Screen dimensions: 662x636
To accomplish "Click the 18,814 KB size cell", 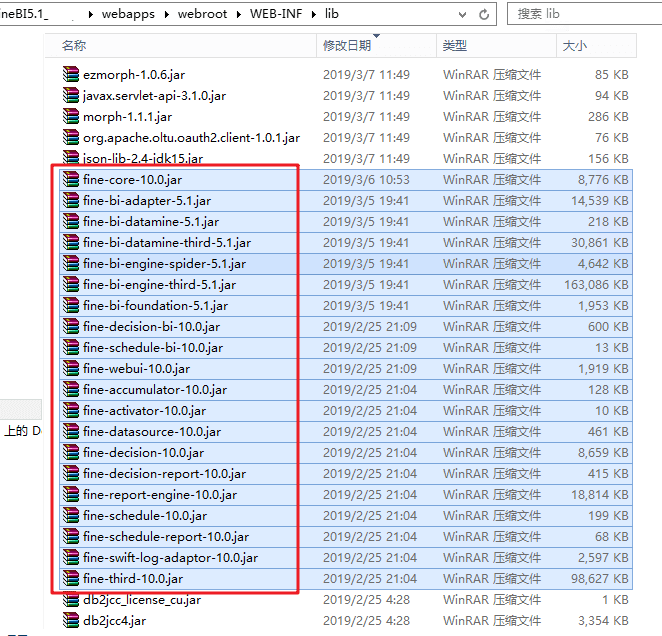I will [x=600, y=495].
